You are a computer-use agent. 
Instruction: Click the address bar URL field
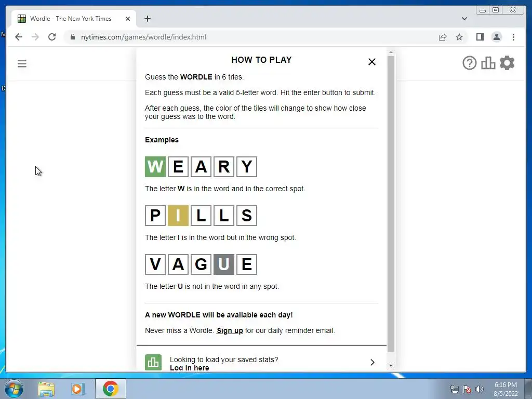[251, 37]
